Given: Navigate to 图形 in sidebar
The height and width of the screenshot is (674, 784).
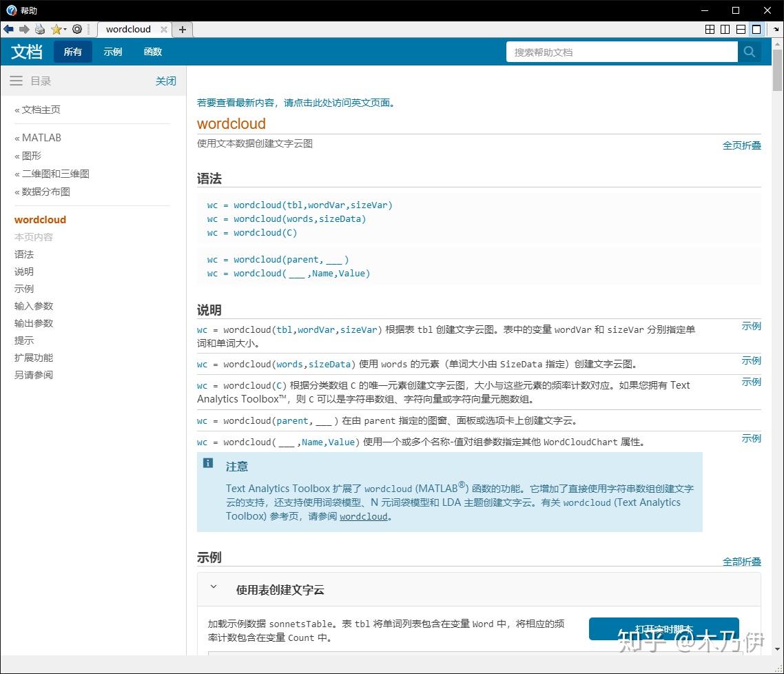Looking at the screenshot, I should [x=32, y=156].
